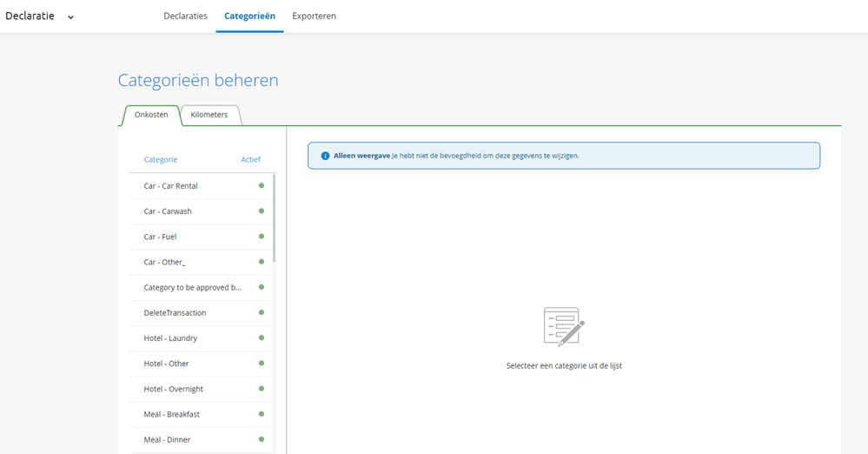Click the category list vertical scrollbar

pos(275,217)
